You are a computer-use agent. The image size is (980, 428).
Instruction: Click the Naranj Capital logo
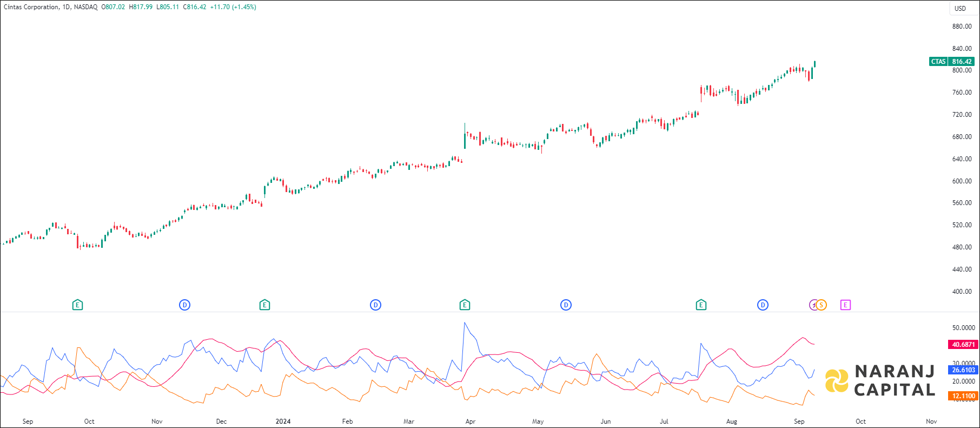click(x=880, y=380)
